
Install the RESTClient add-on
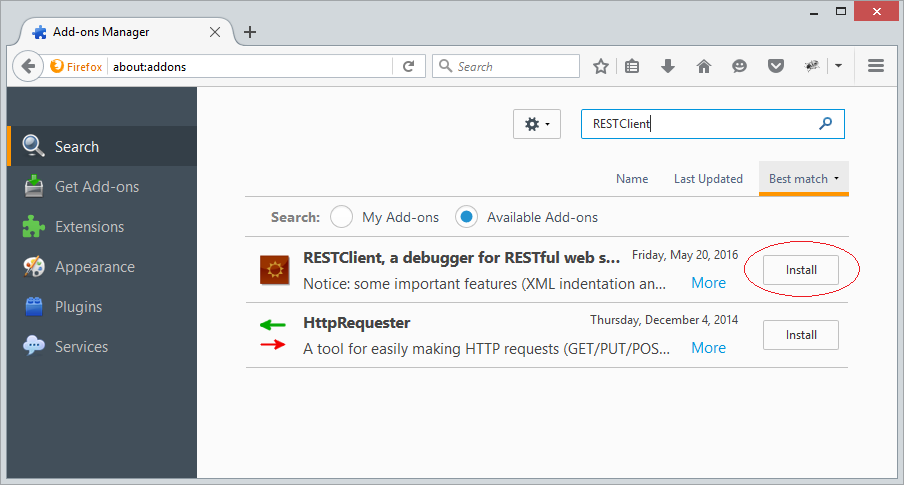pyautogui.click(x=801, y=270)
